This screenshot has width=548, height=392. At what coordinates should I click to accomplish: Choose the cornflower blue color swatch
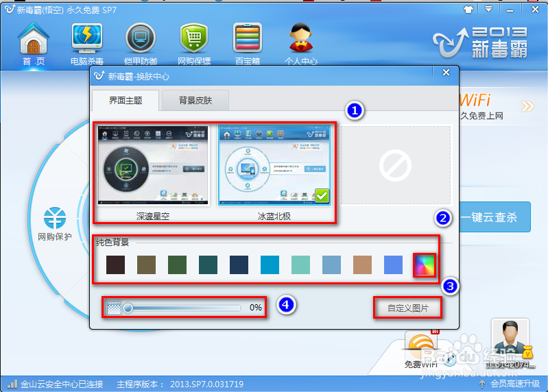393,265
